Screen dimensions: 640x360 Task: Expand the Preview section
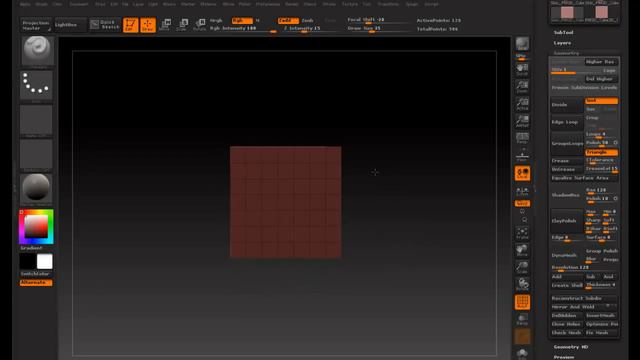564,357
